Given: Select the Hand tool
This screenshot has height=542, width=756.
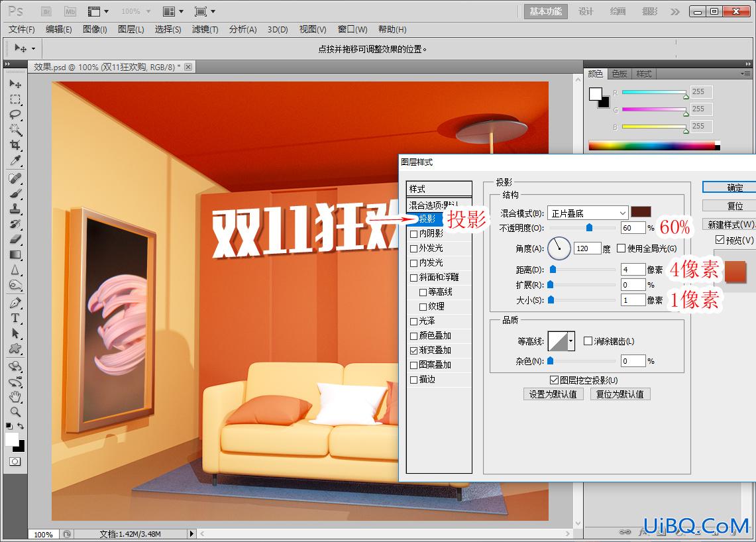Looking at the screenshot, I should click(15, 397).
